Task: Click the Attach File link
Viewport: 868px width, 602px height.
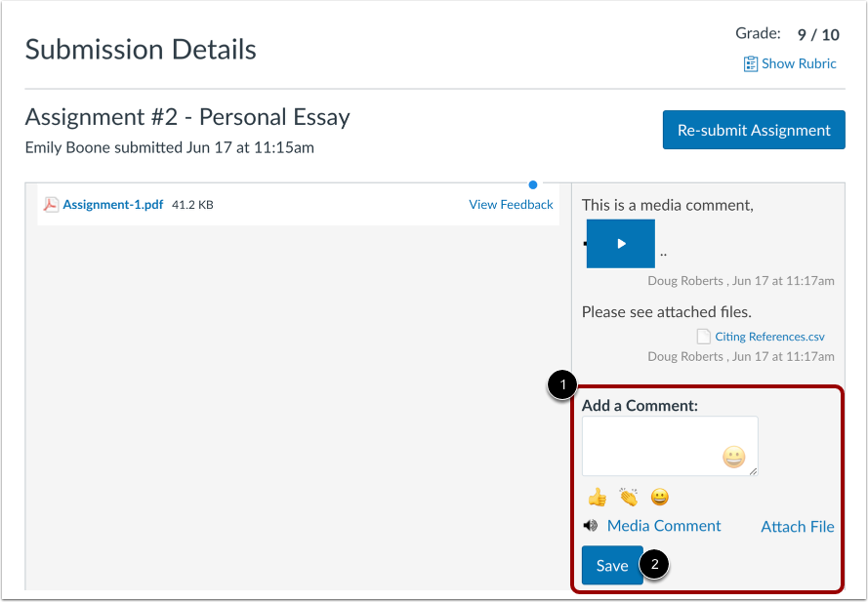Action: [797, 527]
